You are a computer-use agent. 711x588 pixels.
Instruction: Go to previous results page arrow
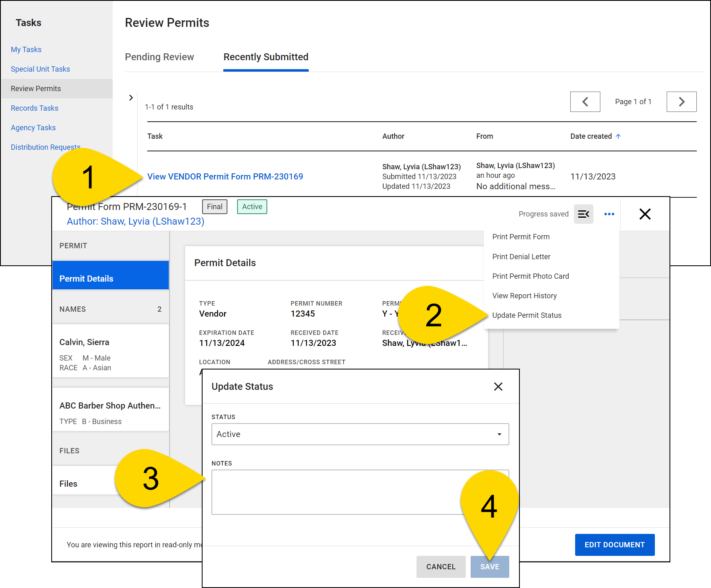pyautogui.click(x=585, y=102)
